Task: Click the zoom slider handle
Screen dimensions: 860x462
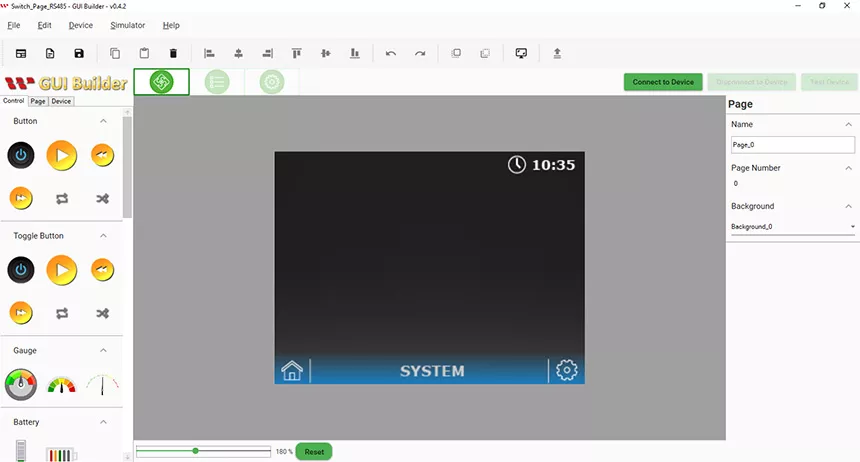Action: tap(196, 451)
